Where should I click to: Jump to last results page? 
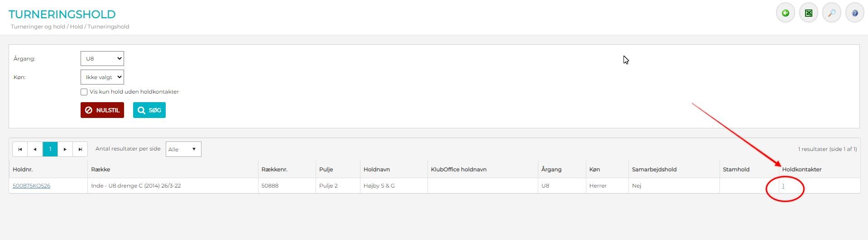tap(80, 149)
